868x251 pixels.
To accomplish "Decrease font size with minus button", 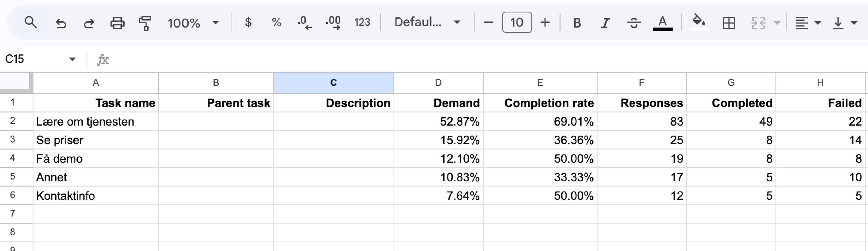I will pyautogui.click(x=488, y=23).
